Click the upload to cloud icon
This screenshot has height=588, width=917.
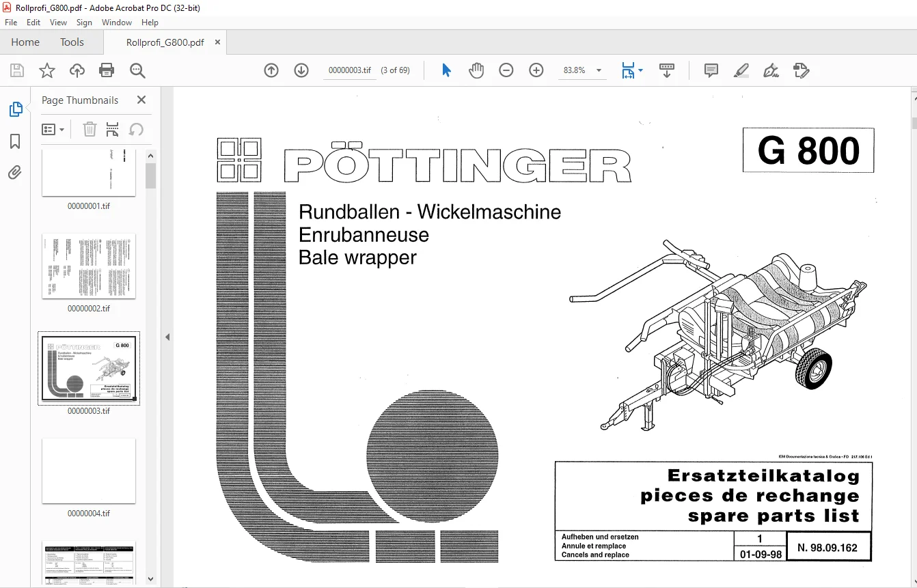click(77, 70)
